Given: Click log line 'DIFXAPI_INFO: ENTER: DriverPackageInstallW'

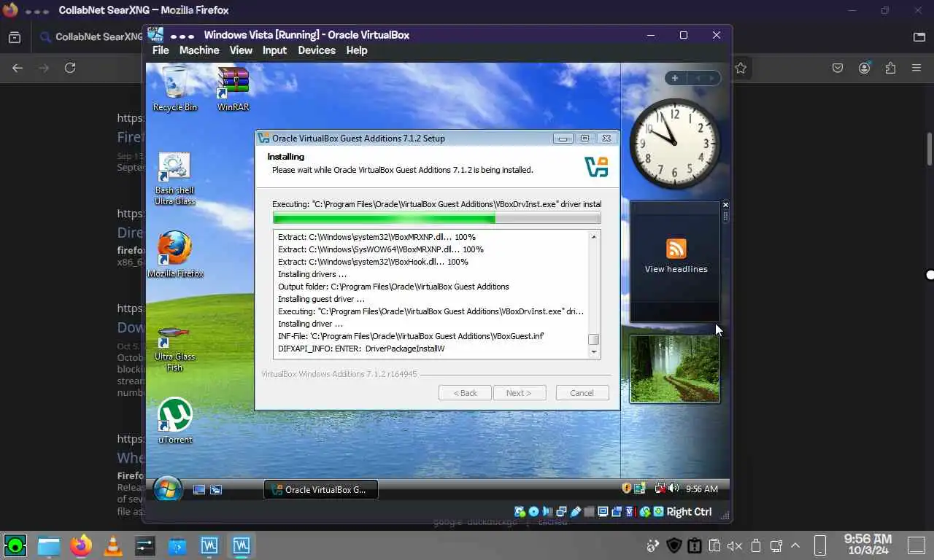Looking at the screenshot, I should click(361, 349).
